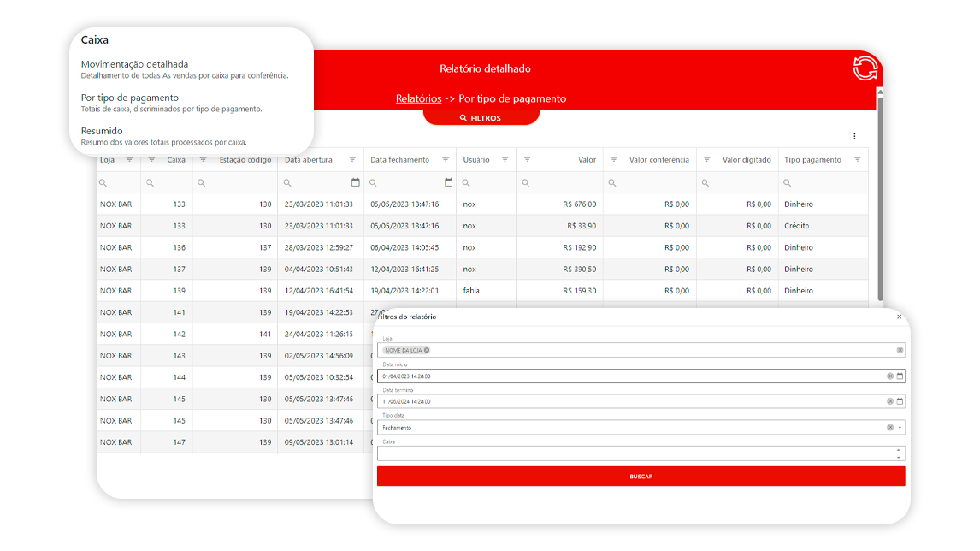Clear the Data término field value

click(890, 401)
